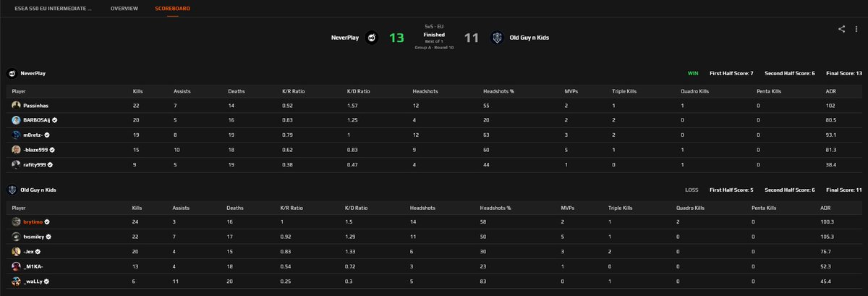Open the three-dot more options menu
This screenshot has height=296, width=868.
pos(856,29)
